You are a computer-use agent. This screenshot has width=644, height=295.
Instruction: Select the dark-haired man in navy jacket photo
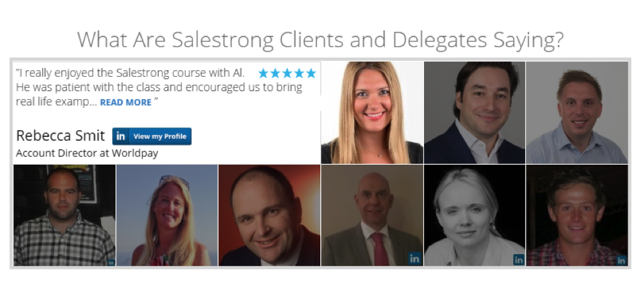[474, 112]
